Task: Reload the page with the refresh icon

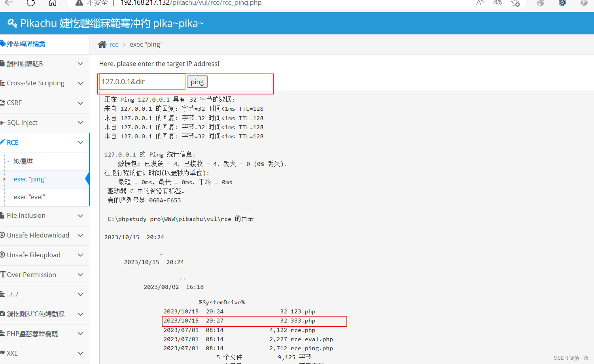Action: pyautogui.click(x=31, y=3)
